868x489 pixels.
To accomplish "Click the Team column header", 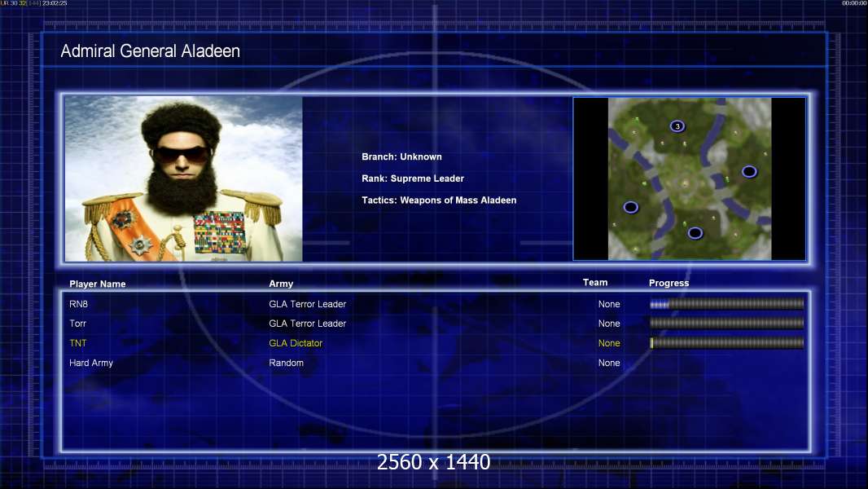I will [x=595, y=283].
